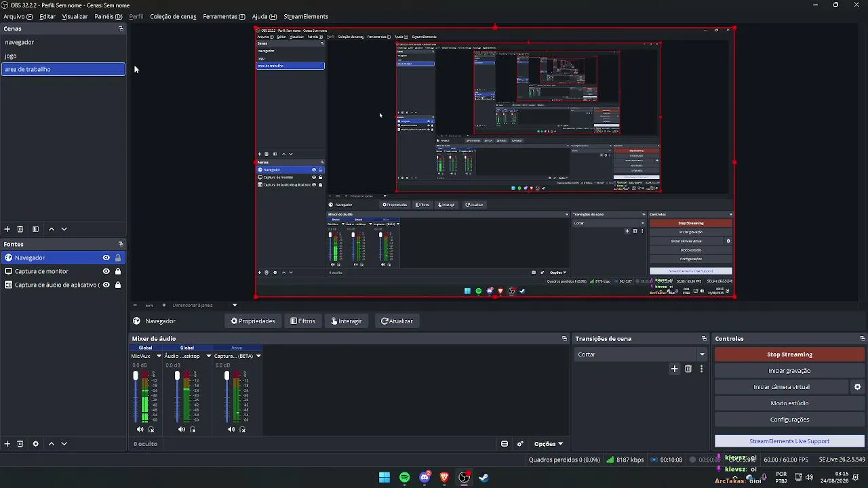The width and height of the screenshot is (868, 488).
Task: Undock the Cenas panel
Action: [121, 28]
